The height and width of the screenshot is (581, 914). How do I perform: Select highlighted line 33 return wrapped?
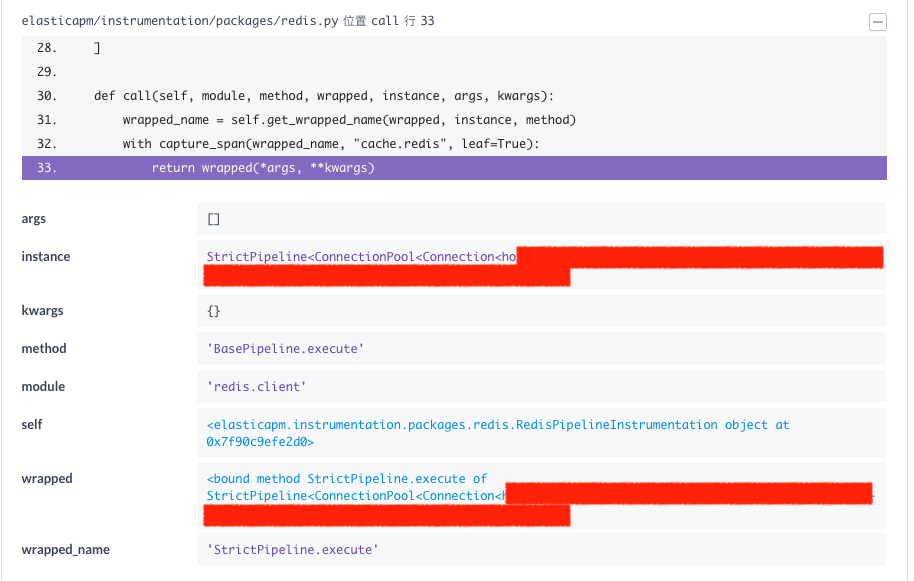click(454, 168)
